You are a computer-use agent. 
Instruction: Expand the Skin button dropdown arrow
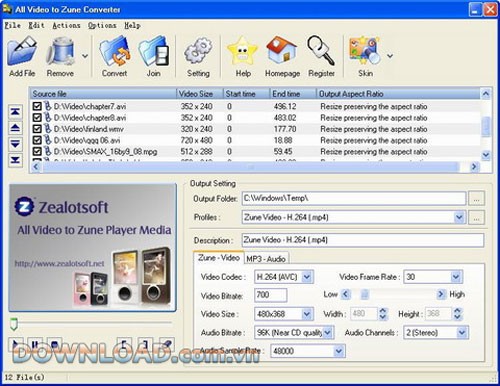pos(390,56)
